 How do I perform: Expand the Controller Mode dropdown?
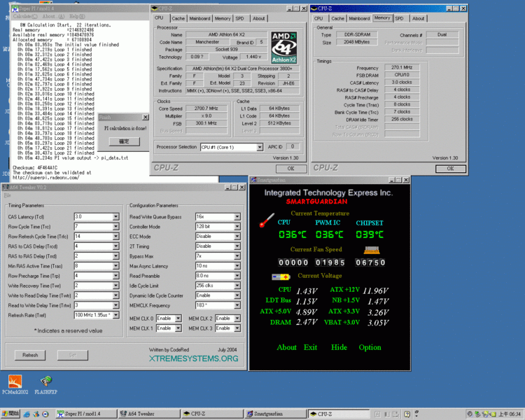tap(237, 227)
